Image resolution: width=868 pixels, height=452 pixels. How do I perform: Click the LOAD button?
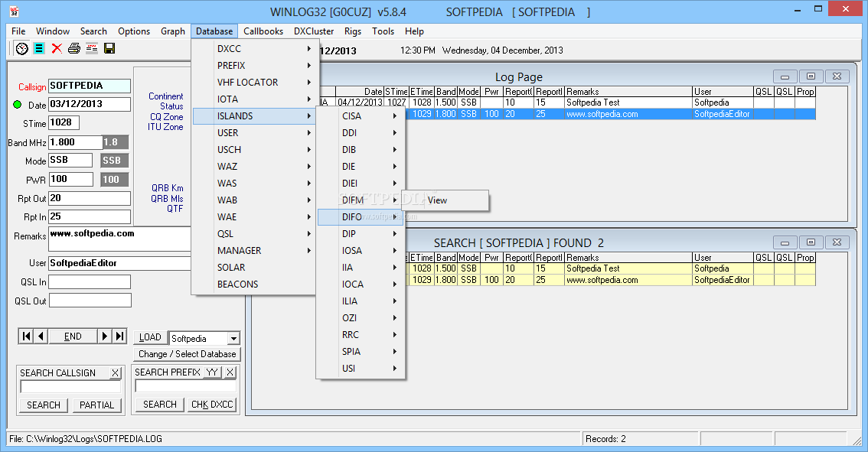point(150,337)
